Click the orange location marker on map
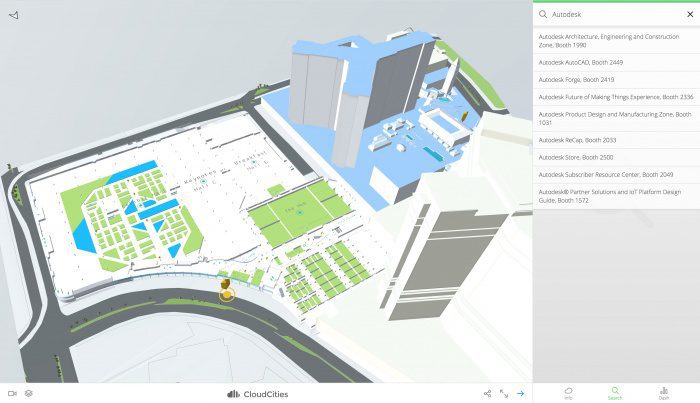The width and height of the screenshot is (700, 403). pos(227,292)
